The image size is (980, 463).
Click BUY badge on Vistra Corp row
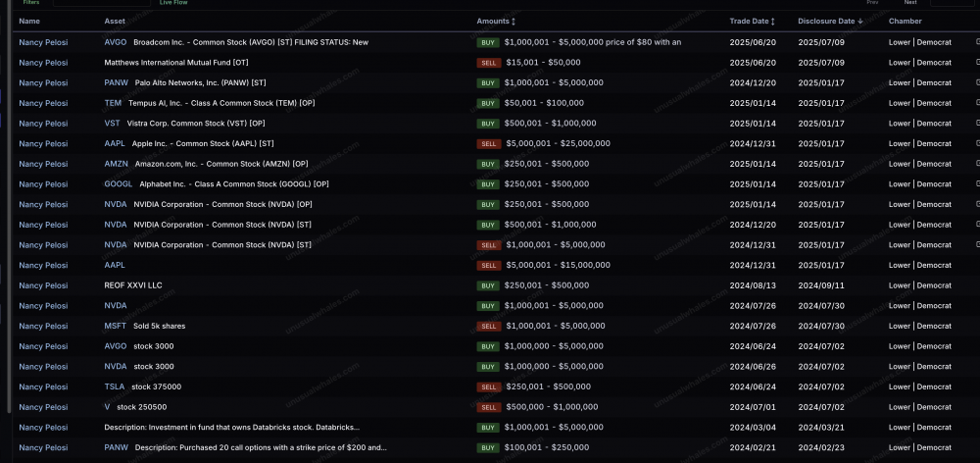tap(488, 124)
